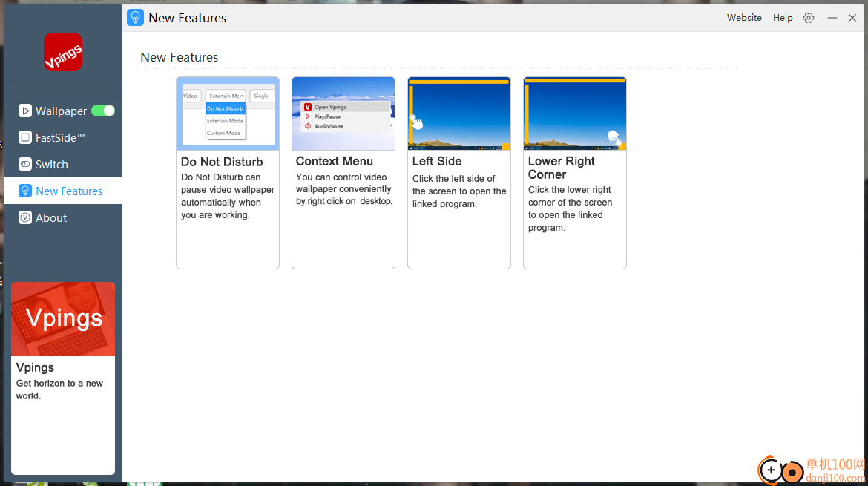Click the Wallpaper play icon

tap(25, 111)
